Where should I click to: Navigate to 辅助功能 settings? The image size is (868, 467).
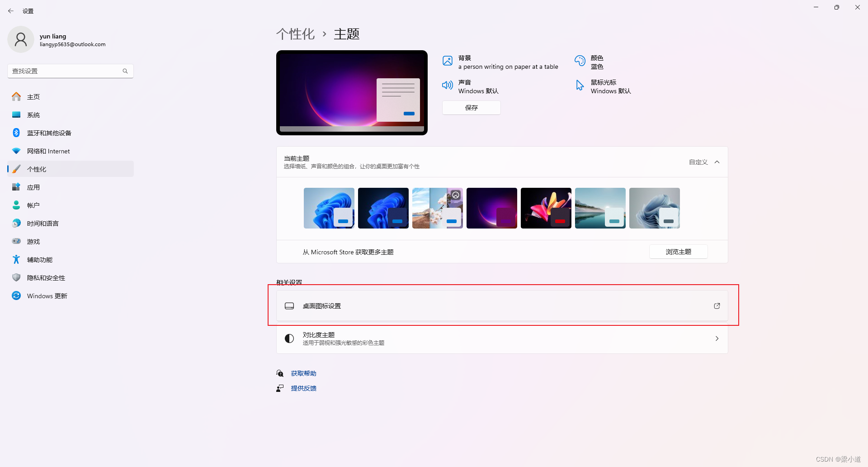point(71,259)
